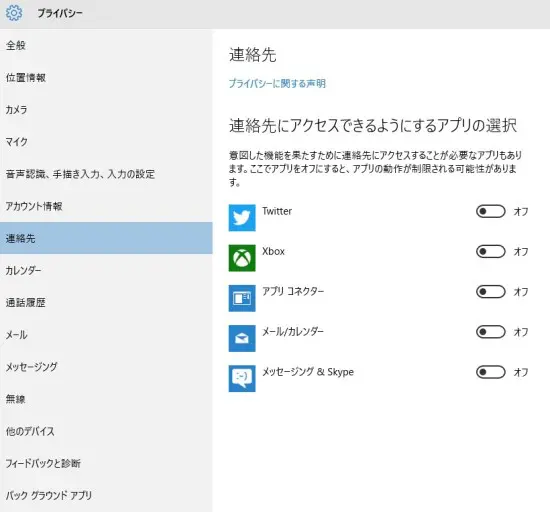550x512 pixels.
Task: Open フィードバックと診断 settings
Action: (x=106, y=463)
